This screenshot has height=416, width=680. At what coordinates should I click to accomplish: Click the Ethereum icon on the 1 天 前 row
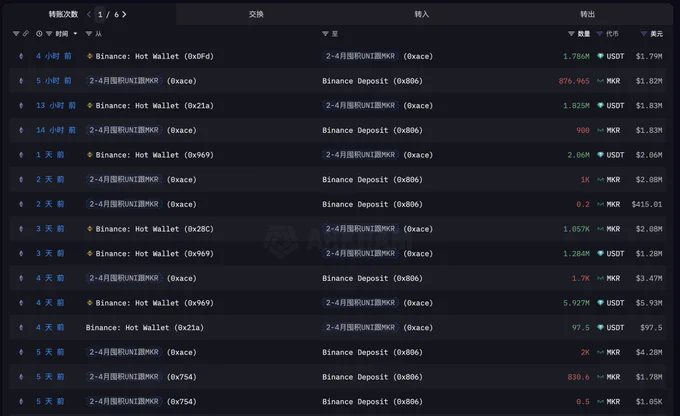click(21, 155)
